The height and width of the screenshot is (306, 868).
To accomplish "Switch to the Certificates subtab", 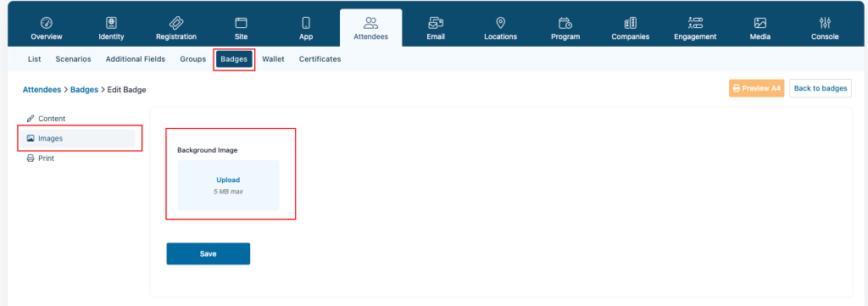I will [x=320, y=58].
